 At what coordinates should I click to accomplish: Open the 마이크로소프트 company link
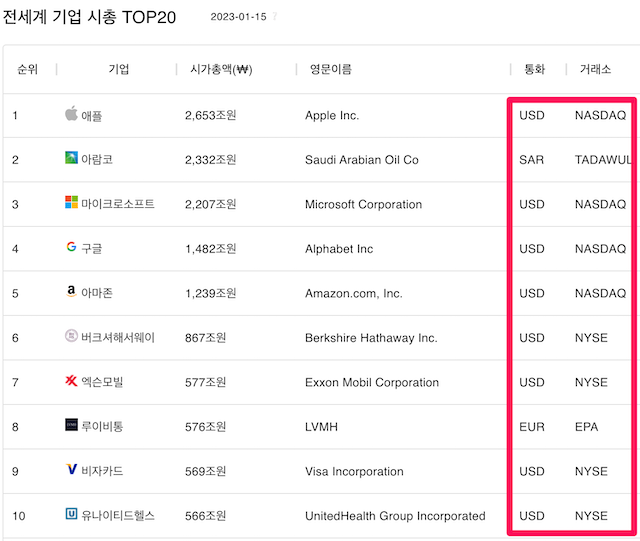[x=118, y=204]
